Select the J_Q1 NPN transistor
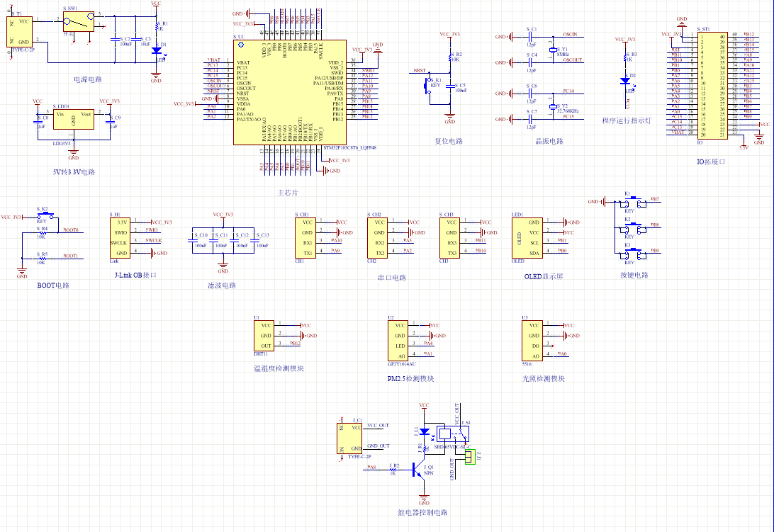The width and height of the screenshot is (774, 532). point(420,470)
